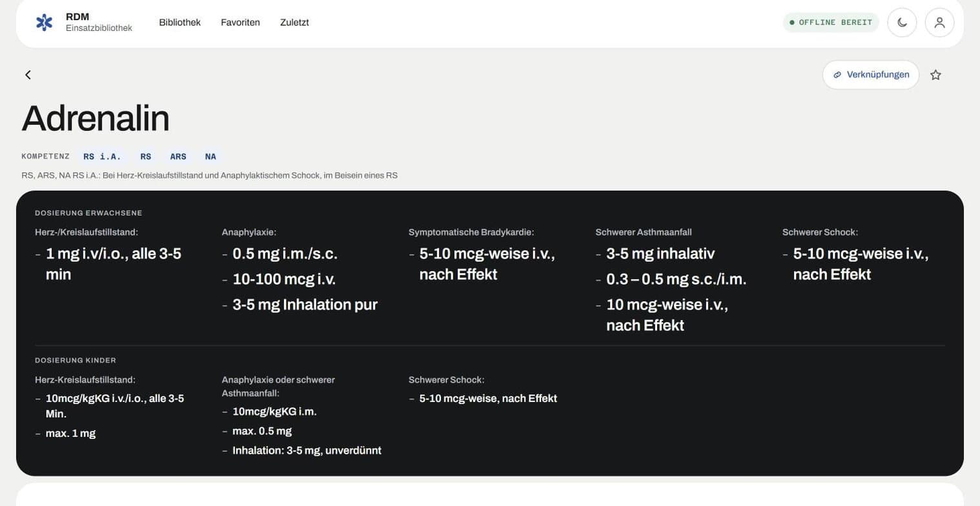This screenshot has height=506, width=980.
Task: Click the '0.3 – 0.5 mg s.c./i.m.' dose
Action: pyautogui.click(x=677, y=279)
